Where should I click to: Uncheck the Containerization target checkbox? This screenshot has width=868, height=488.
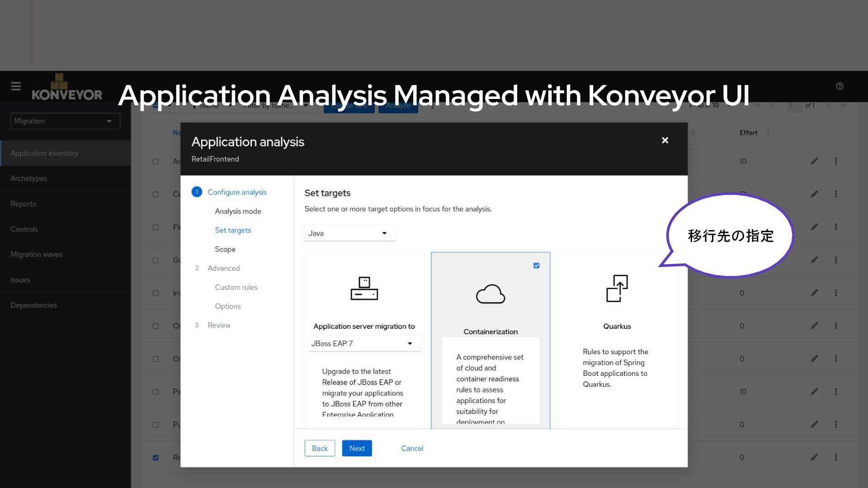click(x=536, y=266)
